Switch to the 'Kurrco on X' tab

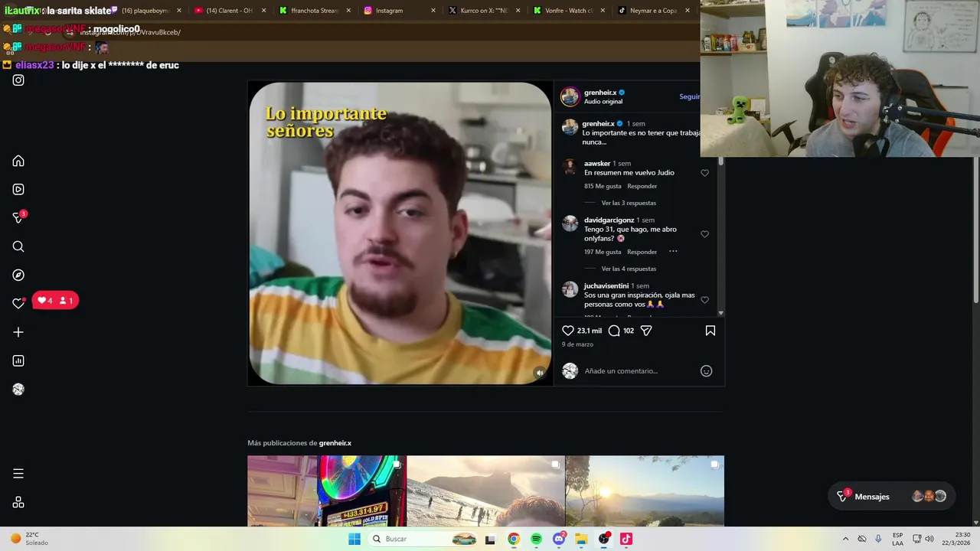coord(484,11)
